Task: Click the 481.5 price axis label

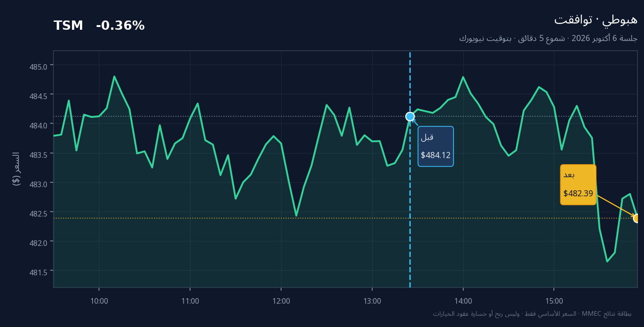Action: click(39, 272)
